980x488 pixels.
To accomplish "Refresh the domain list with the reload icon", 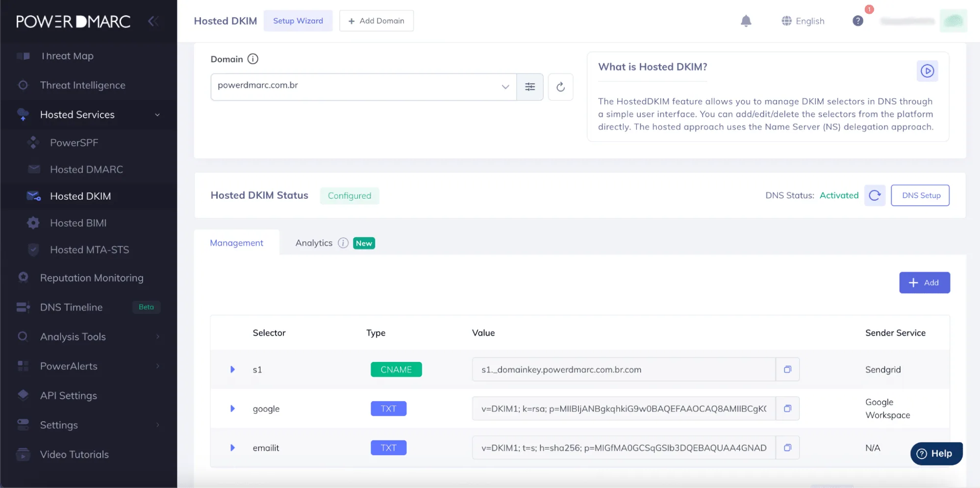I will click(x=560, y=87).
